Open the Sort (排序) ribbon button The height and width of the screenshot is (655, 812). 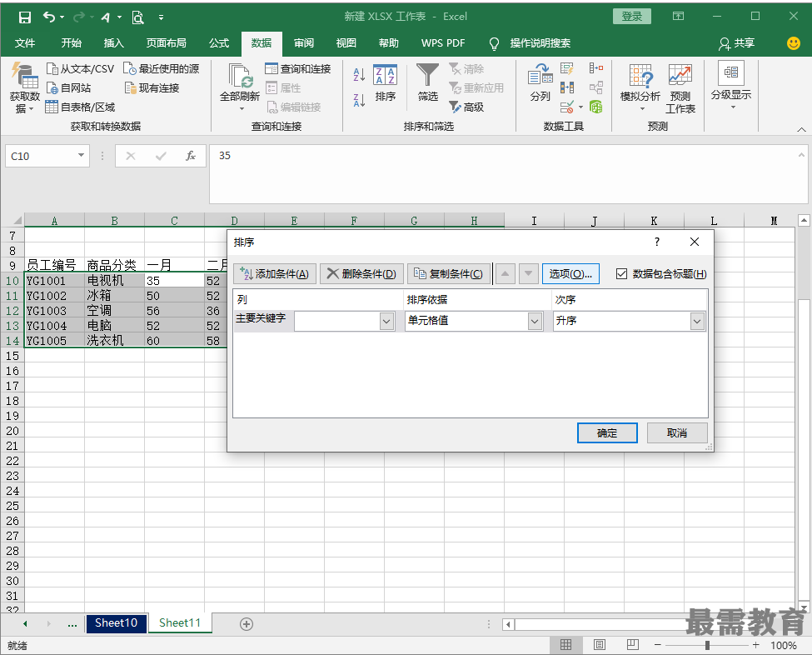(x=385, y=82)
